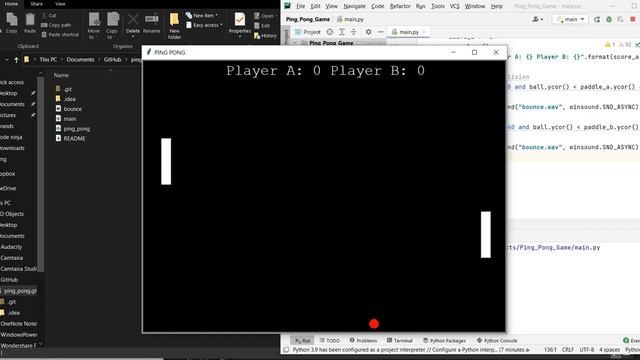
Task: Click the PyCharm debug bug icon
Action: [609, 19]
